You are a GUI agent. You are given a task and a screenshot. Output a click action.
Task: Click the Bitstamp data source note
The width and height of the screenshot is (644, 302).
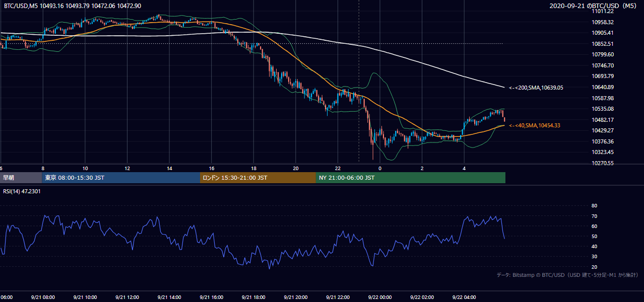pyautogui.click(x=567, y=275)
